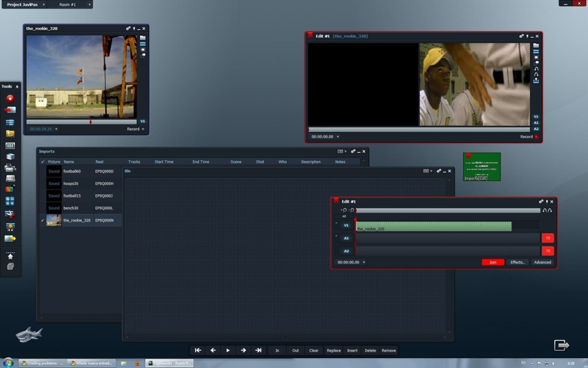Toggle checkbox for the_rookie_320 row in Imports
The height and width of the screenshot is (368, 588).
tap(42, 220)
